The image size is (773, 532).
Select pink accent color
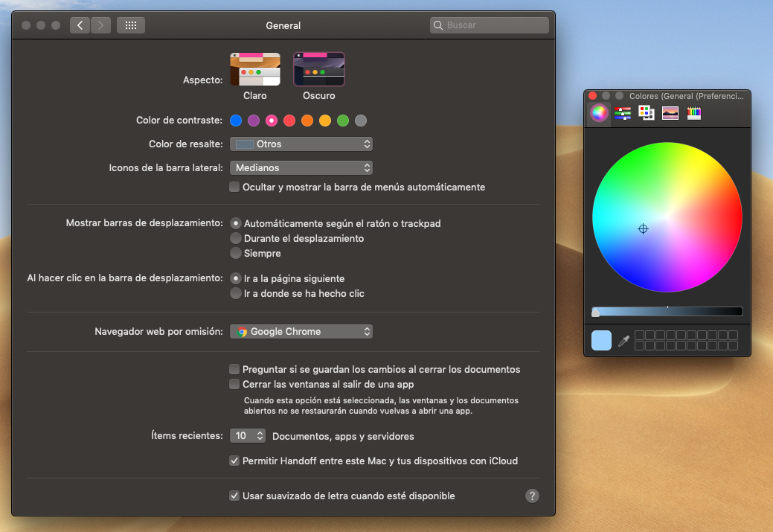(272, 121)
